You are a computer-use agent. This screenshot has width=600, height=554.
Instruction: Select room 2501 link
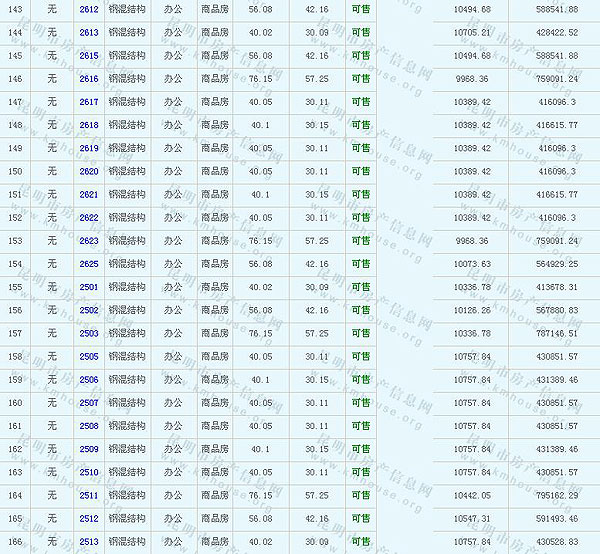(89, 287)
